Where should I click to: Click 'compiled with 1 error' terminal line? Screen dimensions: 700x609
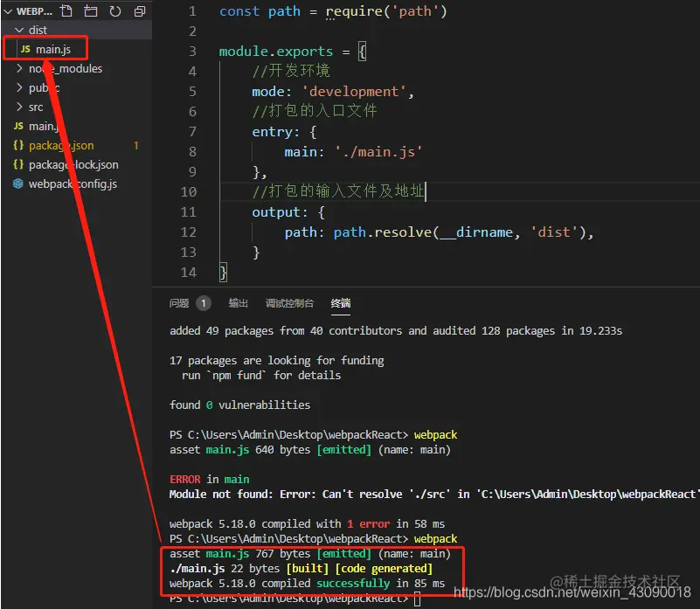307,523
